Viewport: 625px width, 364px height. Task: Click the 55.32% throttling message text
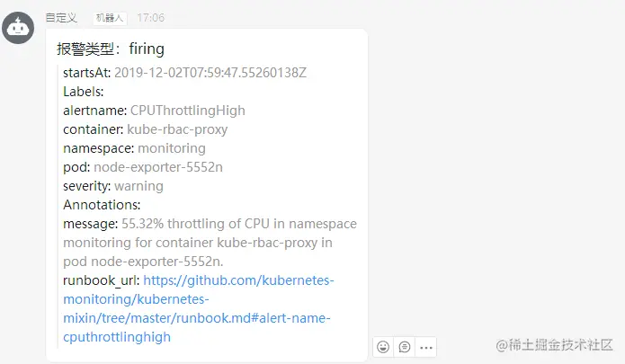tap(238, 224)
